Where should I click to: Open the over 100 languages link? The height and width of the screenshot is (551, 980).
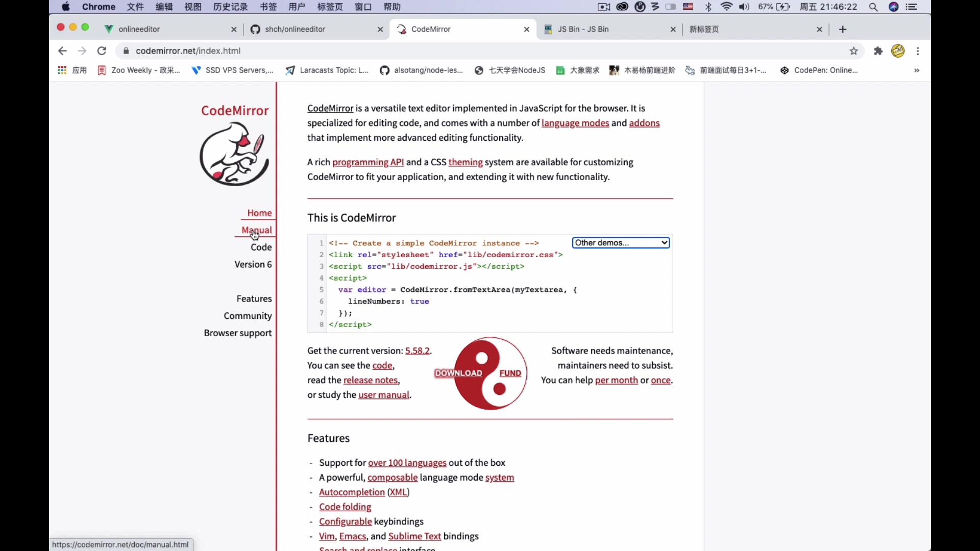[x=407, y=463]
